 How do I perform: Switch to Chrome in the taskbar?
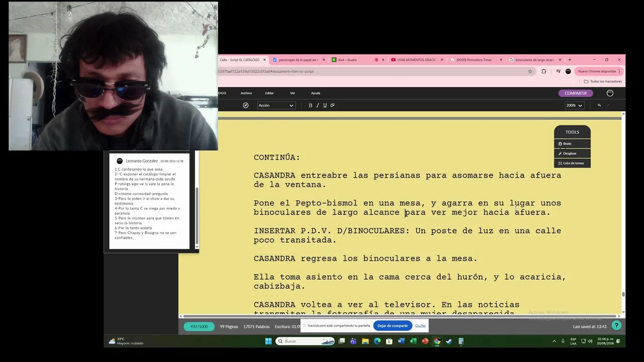[437, 341]
